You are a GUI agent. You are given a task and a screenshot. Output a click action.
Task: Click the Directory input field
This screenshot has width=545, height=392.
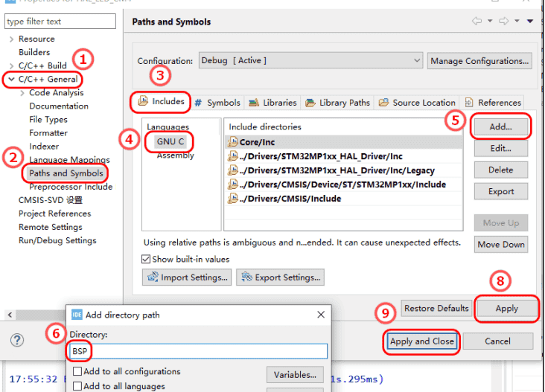point(198,351)
